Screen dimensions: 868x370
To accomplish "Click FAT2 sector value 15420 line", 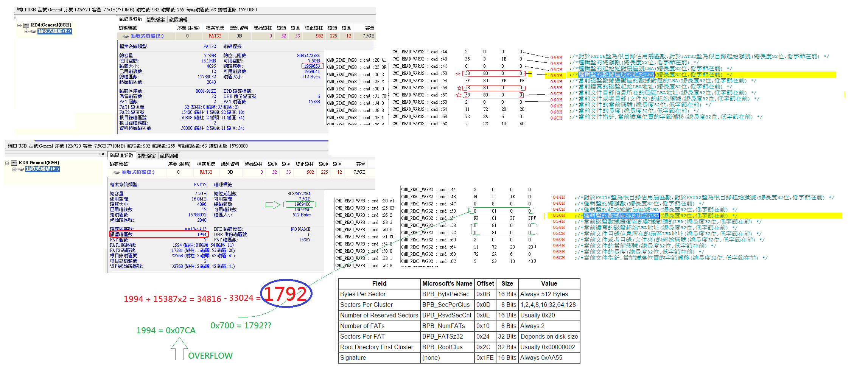I will 213,112.
